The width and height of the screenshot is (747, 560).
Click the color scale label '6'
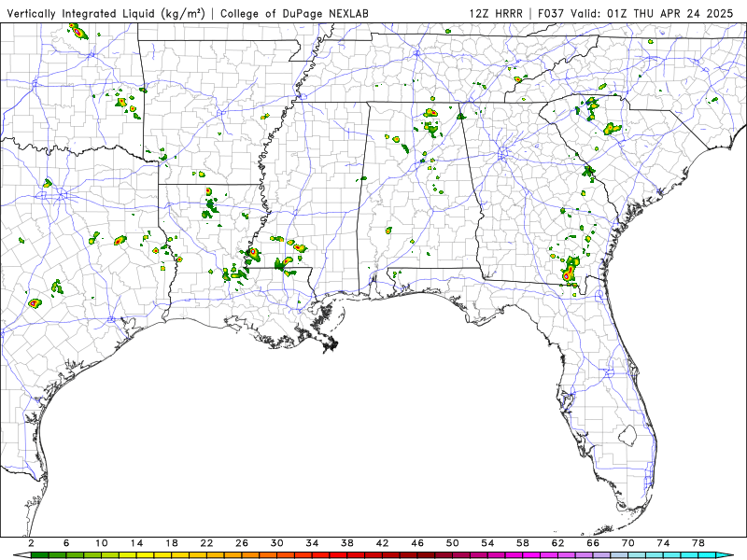tap(66, 543)
